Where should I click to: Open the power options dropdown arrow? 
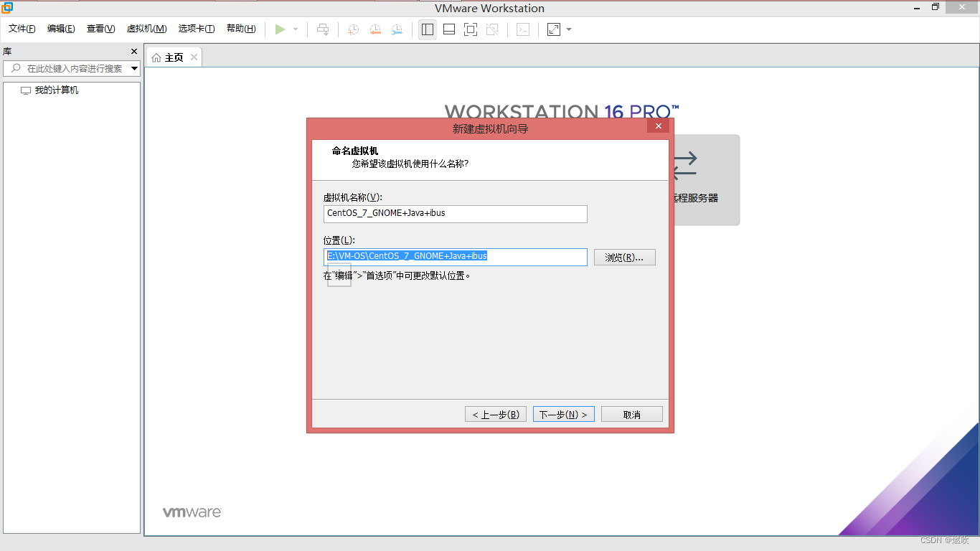tap(296, 29)
